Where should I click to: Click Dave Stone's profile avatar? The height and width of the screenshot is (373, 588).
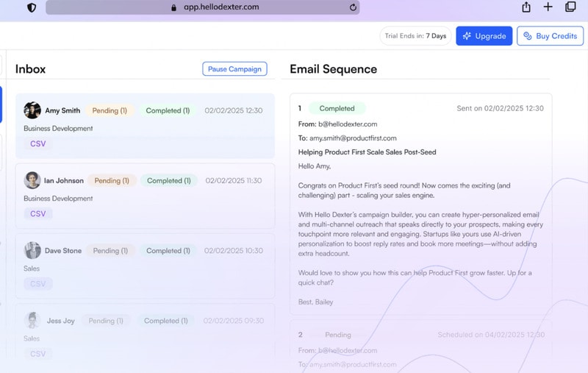(32, 250)
